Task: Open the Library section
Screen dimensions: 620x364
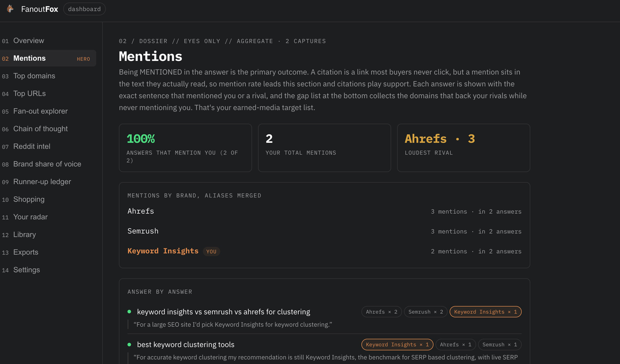Action: (48, 234)
